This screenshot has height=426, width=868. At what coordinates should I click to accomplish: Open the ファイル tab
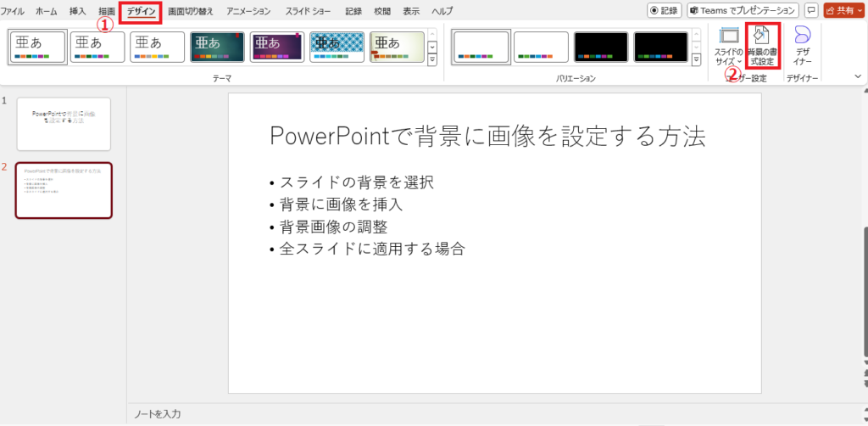click(12, 11)
